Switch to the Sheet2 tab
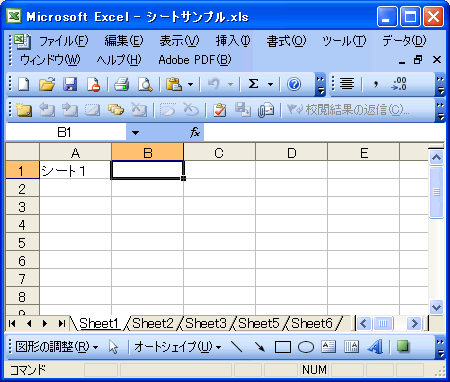450x382 pixels. pos(153,323)
